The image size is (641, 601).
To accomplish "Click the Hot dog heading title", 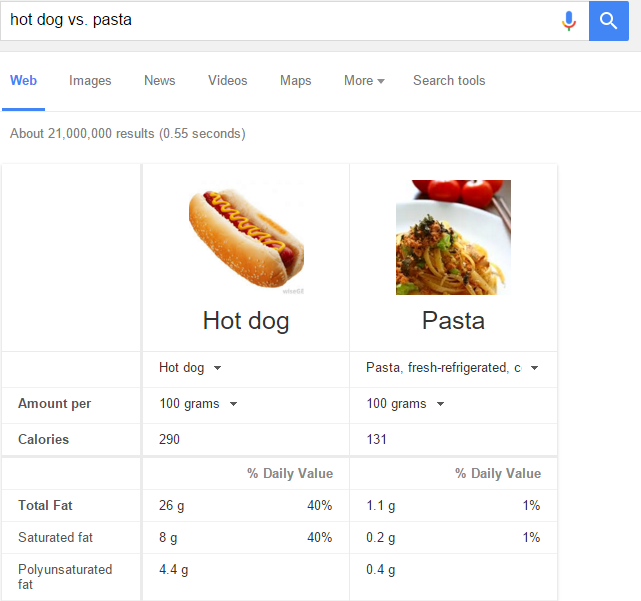I will 246,321.
